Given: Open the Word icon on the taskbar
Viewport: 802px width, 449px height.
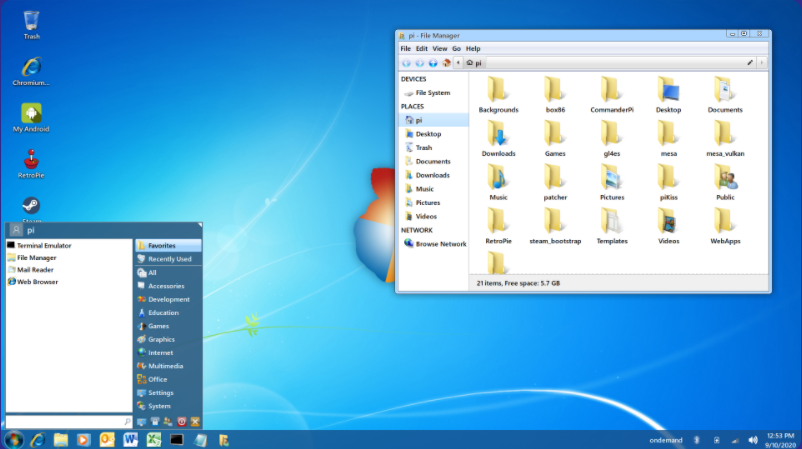Looking at the screenshot, I should coord(130,439).
